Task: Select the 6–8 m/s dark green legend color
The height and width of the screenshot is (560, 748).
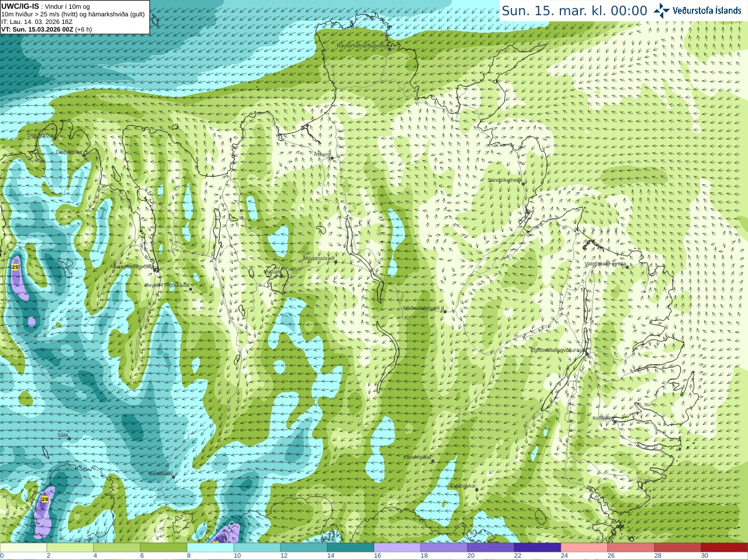Action: (x=164, y=548)
